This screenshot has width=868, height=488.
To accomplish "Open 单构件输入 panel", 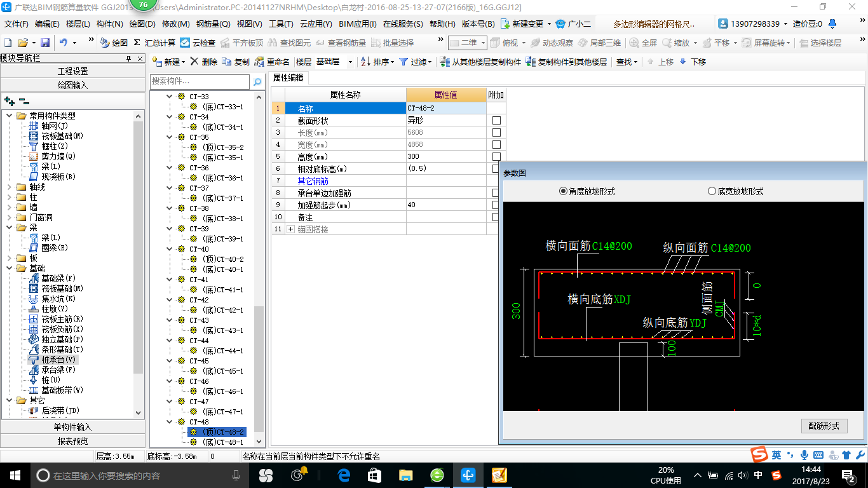I will [x=72, y=427].
